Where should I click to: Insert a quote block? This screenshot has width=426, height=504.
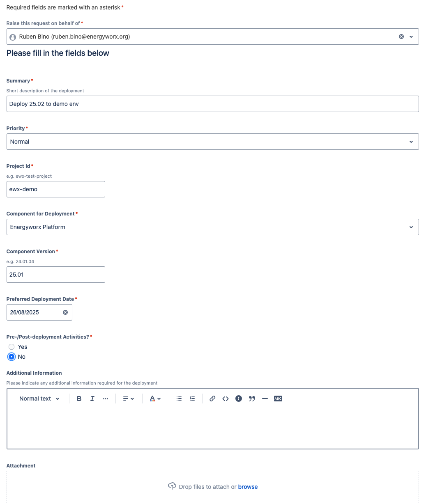[252, 399]
